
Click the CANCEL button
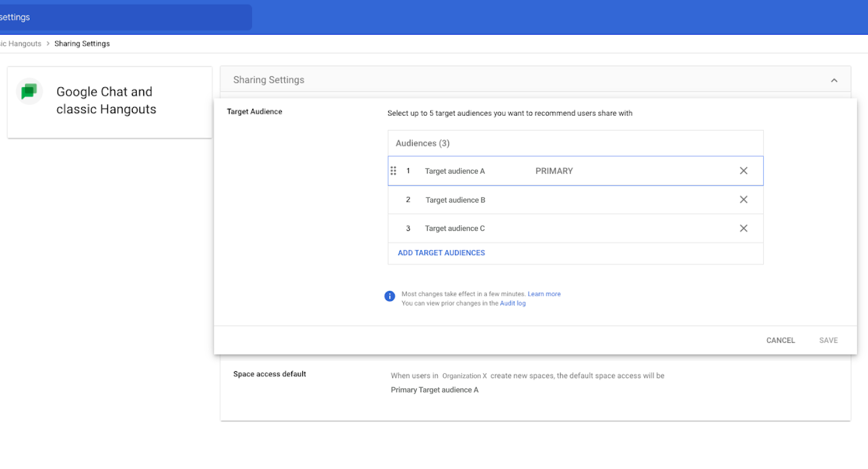pyautogui.click(x=781, y=340)
